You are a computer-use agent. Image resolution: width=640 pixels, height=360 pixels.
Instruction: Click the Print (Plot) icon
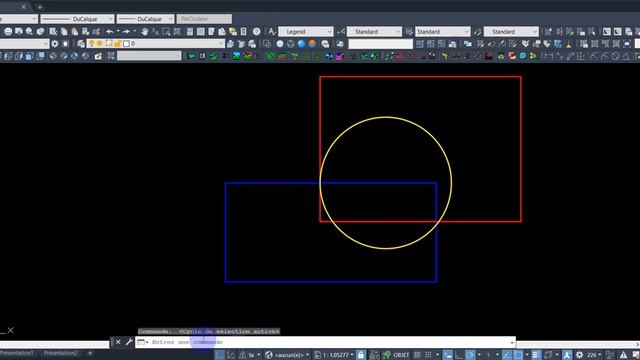click(x=8, y=31)
